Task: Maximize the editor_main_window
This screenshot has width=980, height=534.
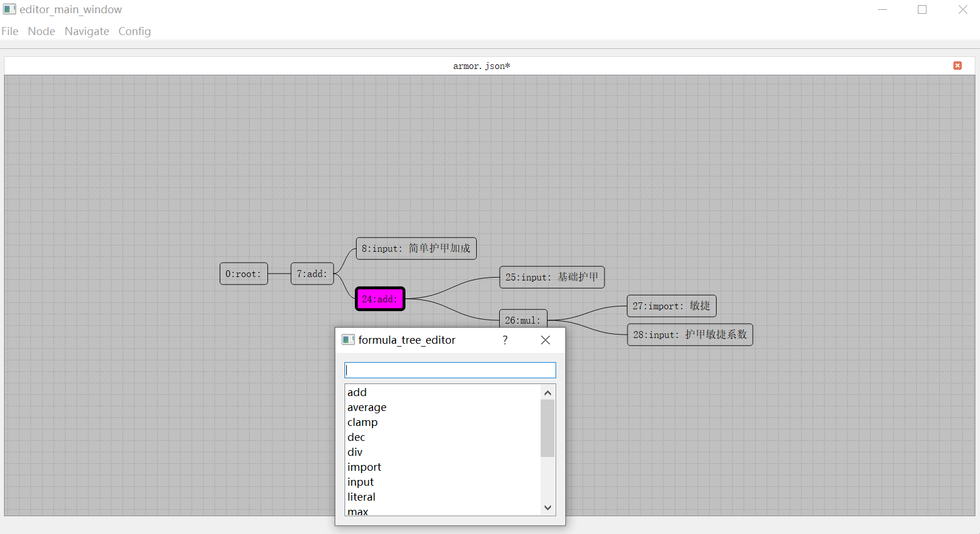Action: [922, 10]
